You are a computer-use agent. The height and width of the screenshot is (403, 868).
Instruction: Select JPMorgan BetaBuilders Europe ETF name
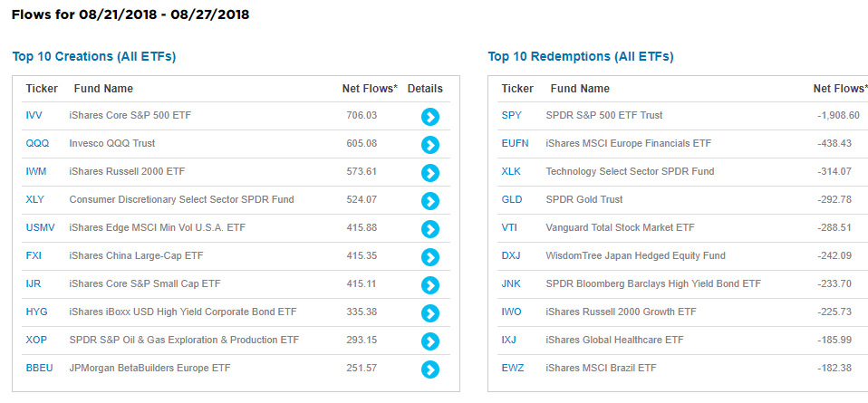click(150, 368)
